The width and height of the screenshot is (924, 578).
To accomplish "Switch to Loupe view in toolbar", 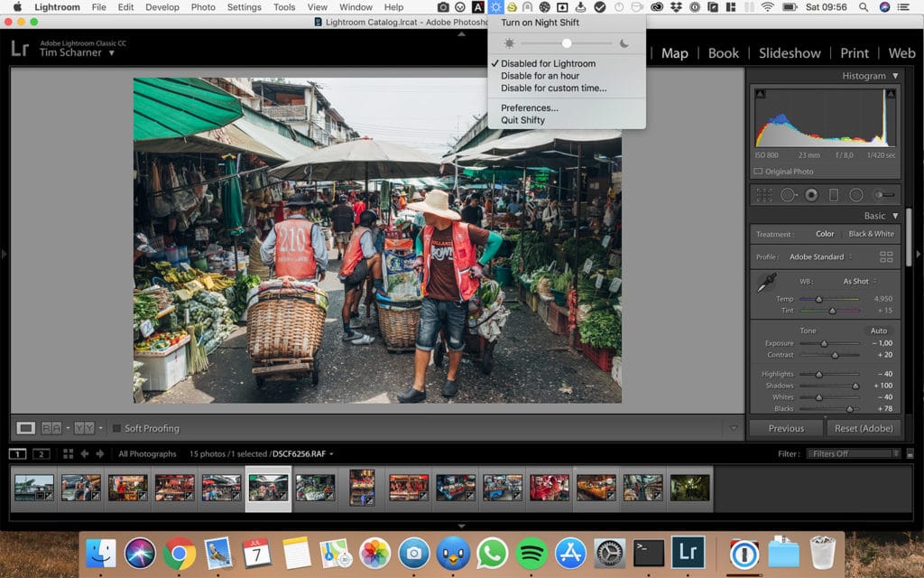I will 25,428.
